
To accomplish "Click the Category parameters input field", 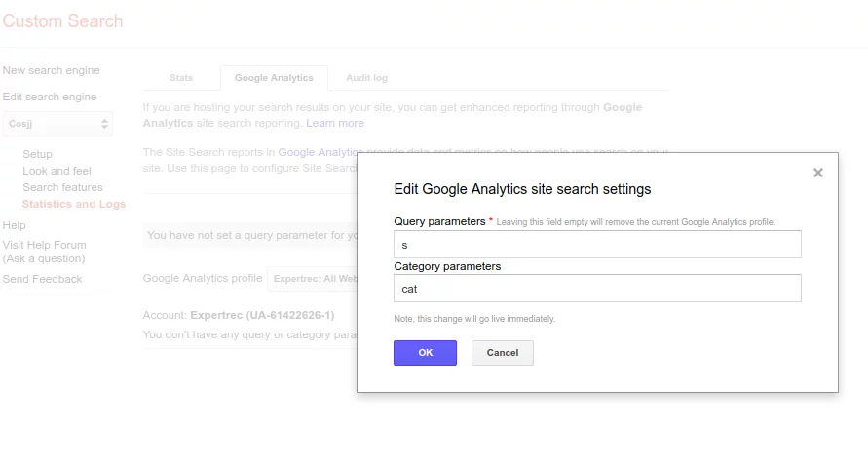I will [597, 289].
